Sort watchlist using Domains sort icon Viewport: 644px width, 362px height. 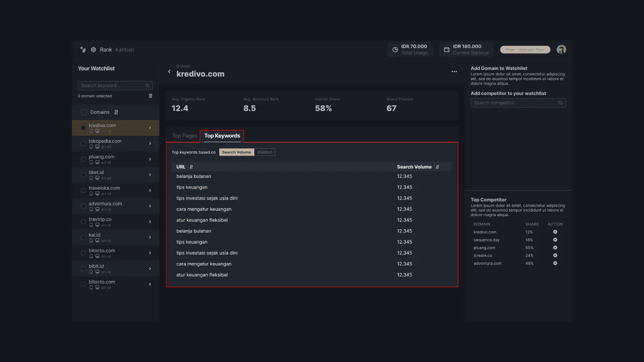116,112
